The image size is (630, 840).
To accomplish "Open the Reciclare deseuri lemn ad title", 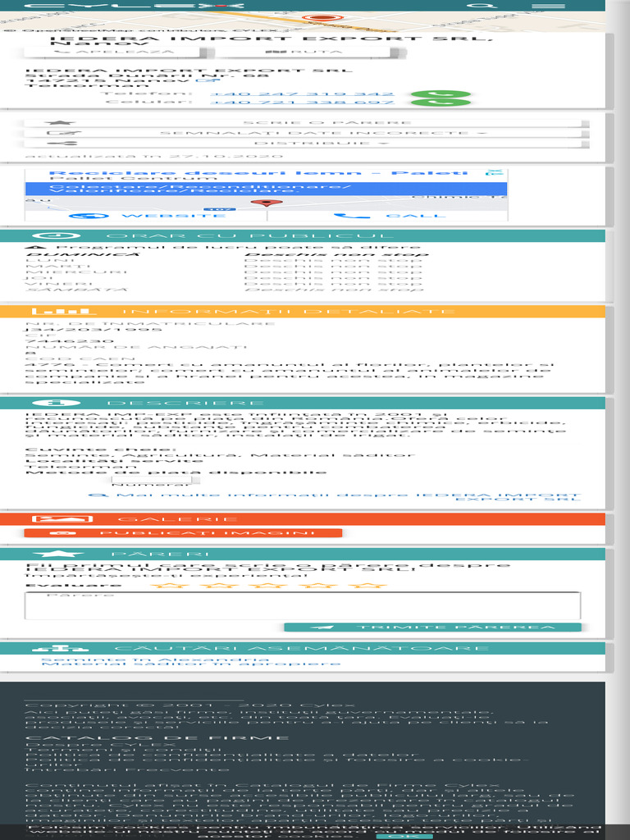I will point(258,173).
